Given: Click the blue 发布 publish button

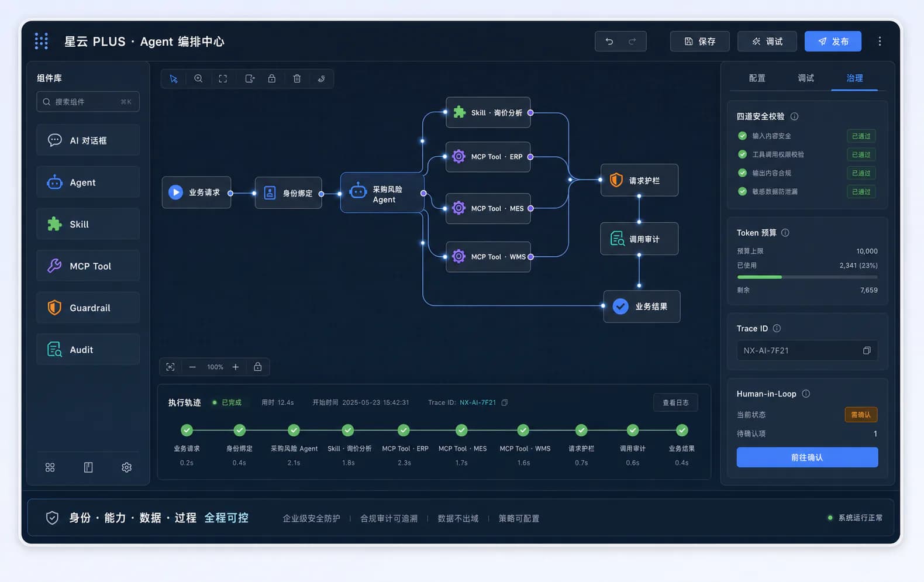Looking at the screenshot, I should point(833,42).
